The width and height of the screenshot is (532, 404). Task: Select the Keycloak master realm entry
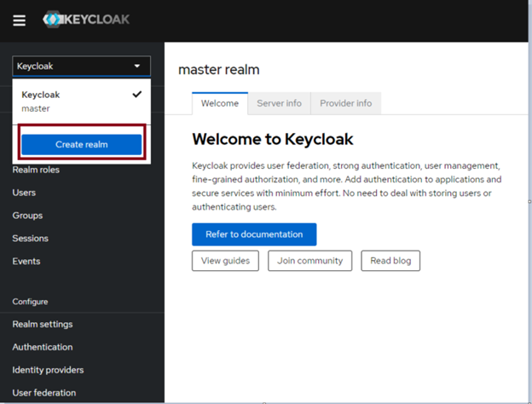pos(82,101)
